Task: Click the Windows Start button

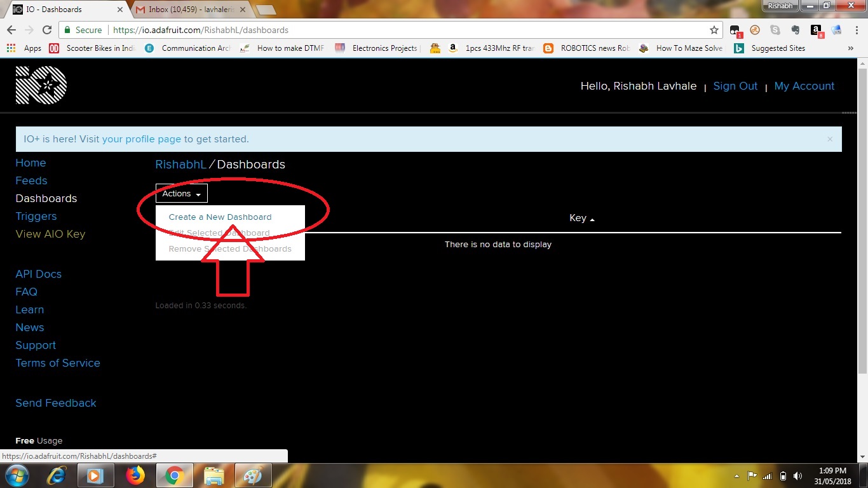Action: point(17,475)
